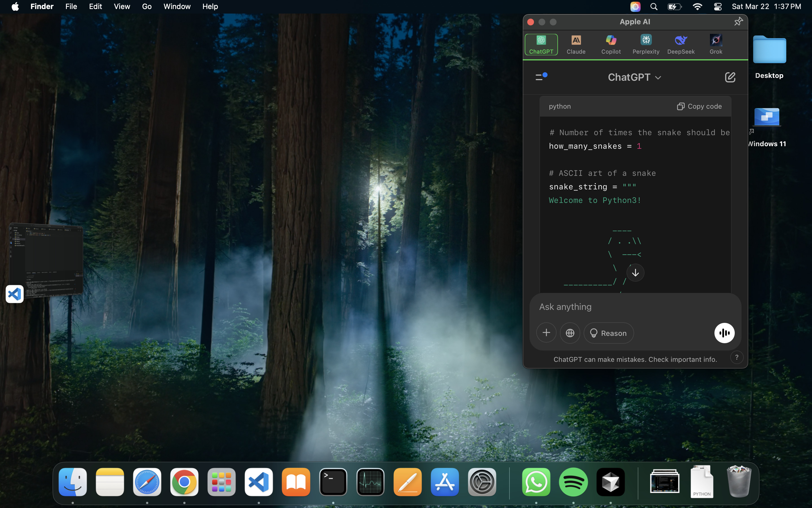Open System Settings from the Dock
812x508 pixels.
482,482
